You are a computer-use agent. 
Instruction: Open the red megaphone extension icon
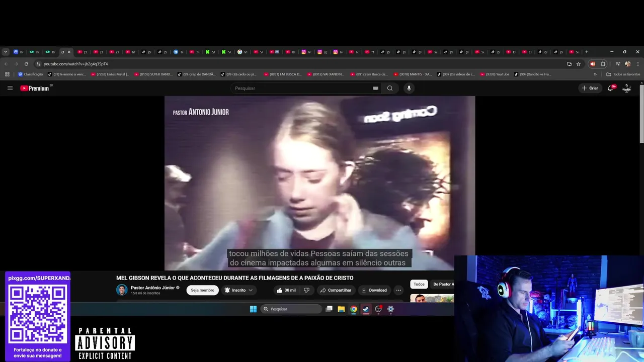point(592,64)
